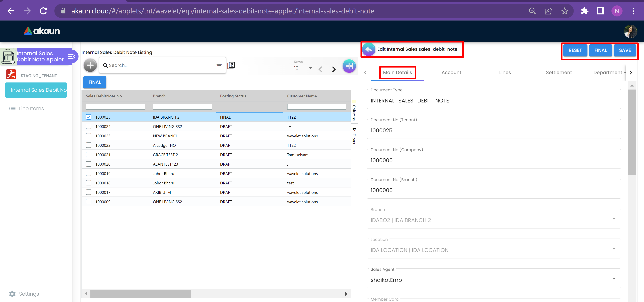
Task: Click the stacked pages icon beside search
Action: click(x=231, y=65)
